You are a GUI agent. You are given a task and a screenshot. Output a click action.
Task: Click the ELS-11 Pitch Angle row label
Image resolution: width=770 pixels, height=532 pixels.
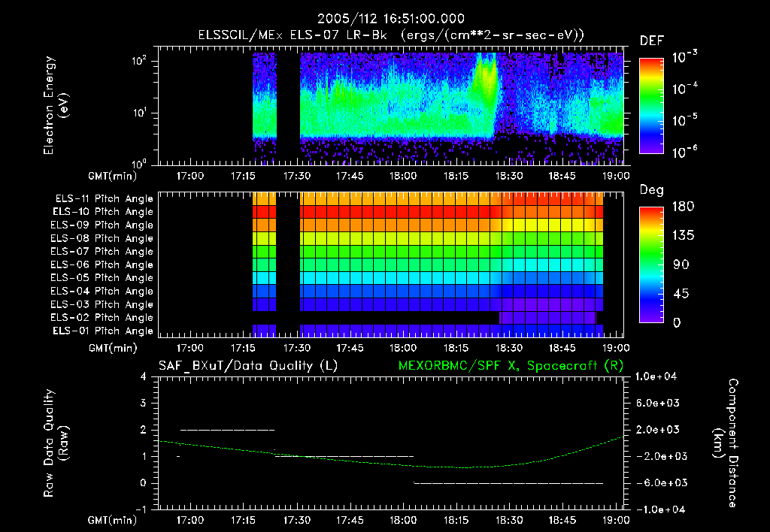[x=104, y=199]
